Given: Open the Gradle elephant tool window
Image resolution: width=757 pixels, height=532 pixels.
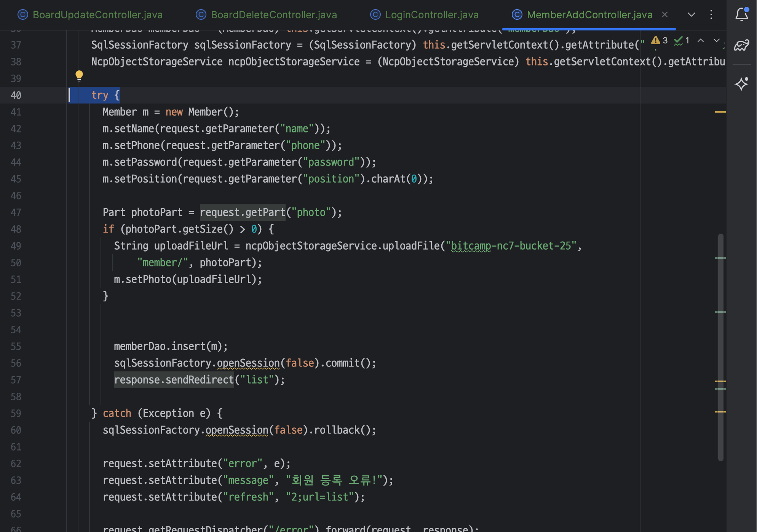Looking at the screenshot, I should [x=741, y=45].
